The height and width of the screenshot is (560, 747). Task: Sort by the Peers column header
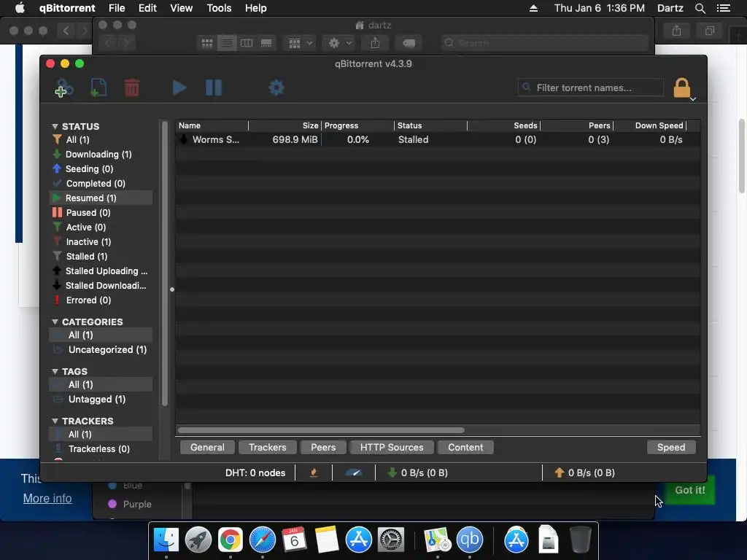pyautogui.click(x=577, y=125)
